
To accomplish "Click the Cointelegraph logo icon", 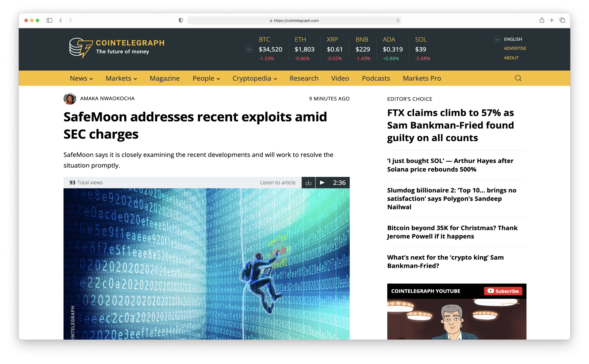I will [x=81, y=48].
